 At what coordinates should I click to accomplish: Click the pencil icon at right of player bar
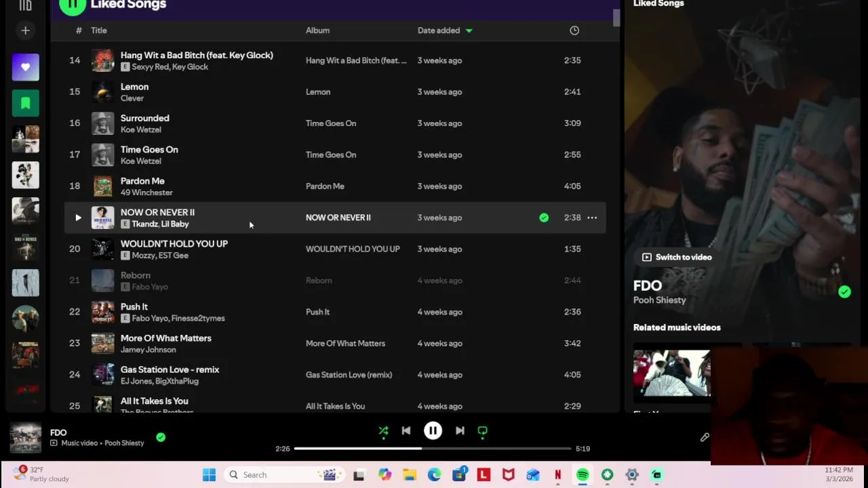click(705, 437)
